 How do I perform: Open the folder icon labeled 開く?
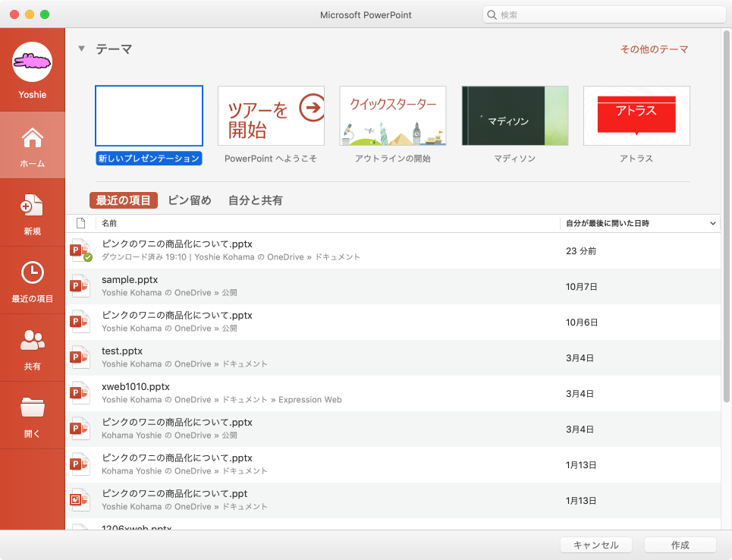pyautogui.click(x=32, y=407)
